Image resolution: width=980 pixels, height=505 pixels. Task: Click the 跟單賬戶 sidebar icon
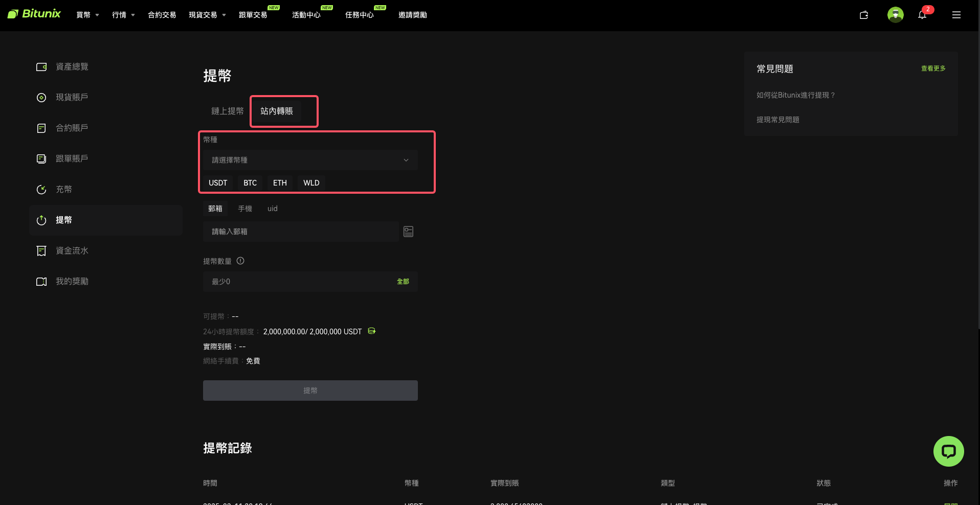(41, 159)
